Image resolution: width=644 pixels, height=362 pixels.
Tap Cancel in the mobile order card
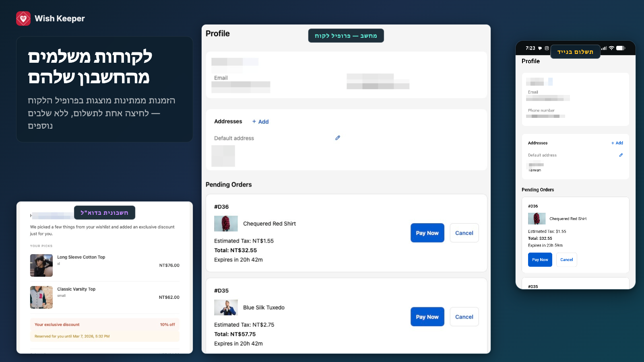tap(566, 260)
